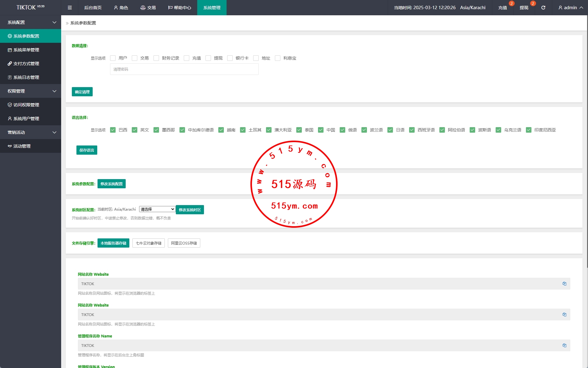Check the 财务记录 checkbox

click(x=156, y=58)
